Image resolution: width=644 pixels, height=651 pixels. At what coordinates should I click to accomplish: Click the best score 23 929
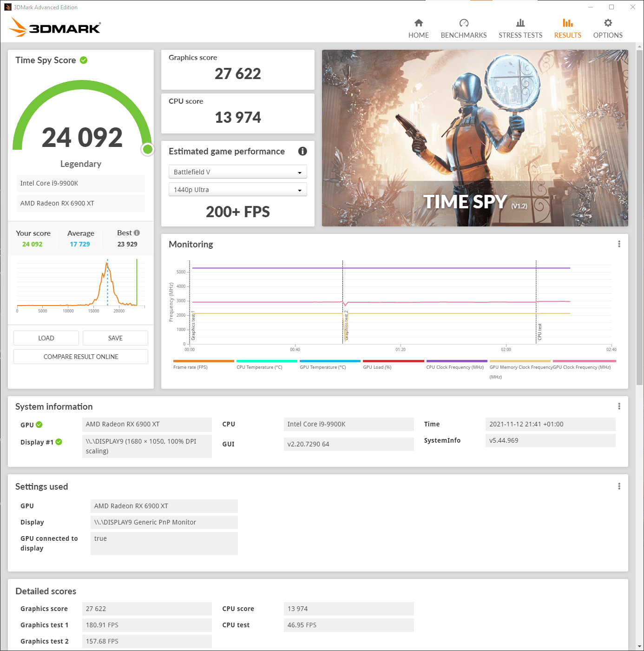[127, 244]
